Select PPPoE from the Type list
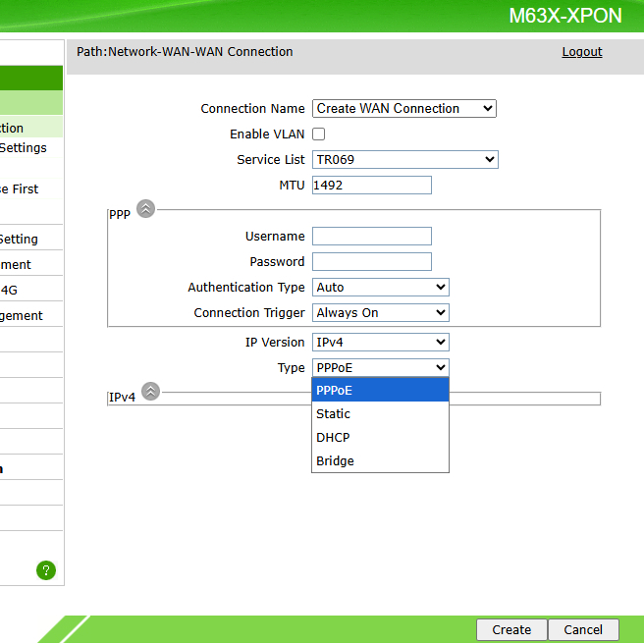The width and height of the screenshot is (644, 644). click(x=380, y=391)
